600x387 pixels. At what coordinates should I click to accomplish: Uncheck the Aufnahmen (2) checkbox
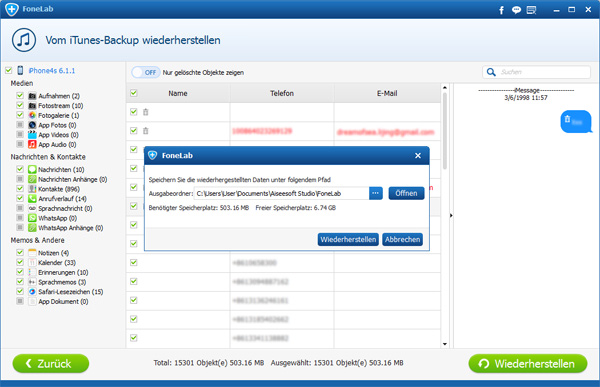point(20,95)
